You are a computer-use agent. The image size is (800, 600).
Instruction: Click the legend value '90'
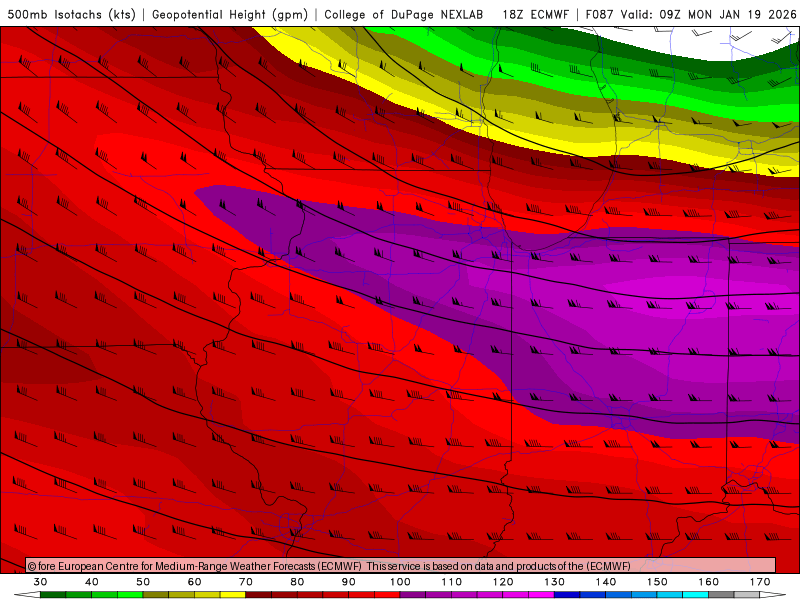coord(349,582)
